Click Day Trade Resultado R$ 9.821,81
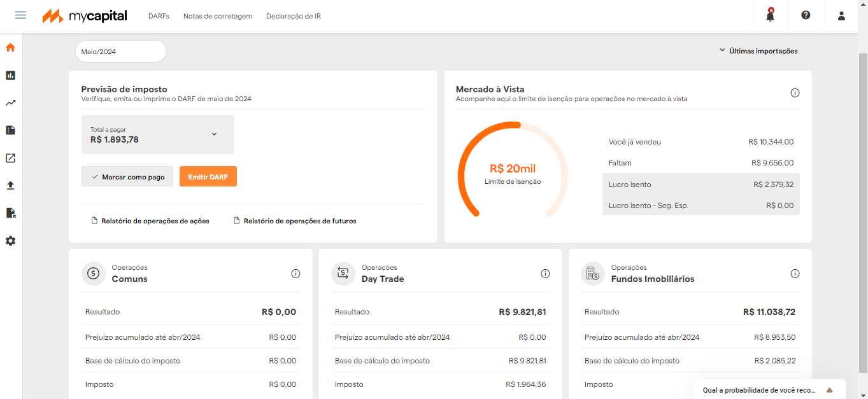 [522, 312]
